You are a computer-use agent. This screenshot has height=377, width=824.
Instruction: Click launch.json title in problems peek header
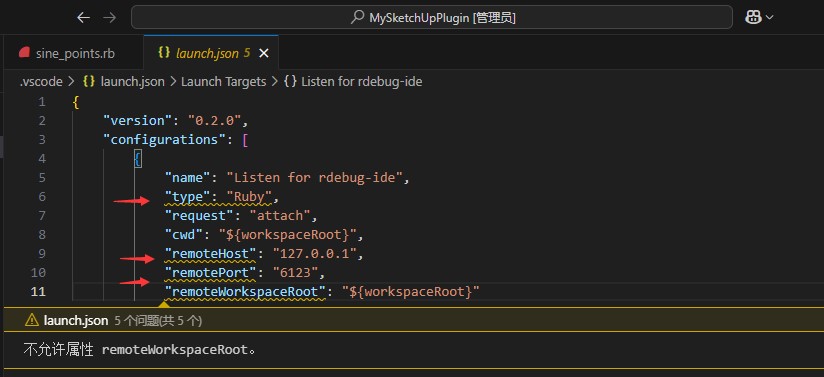pyautogui.click(x=76, y=320)
